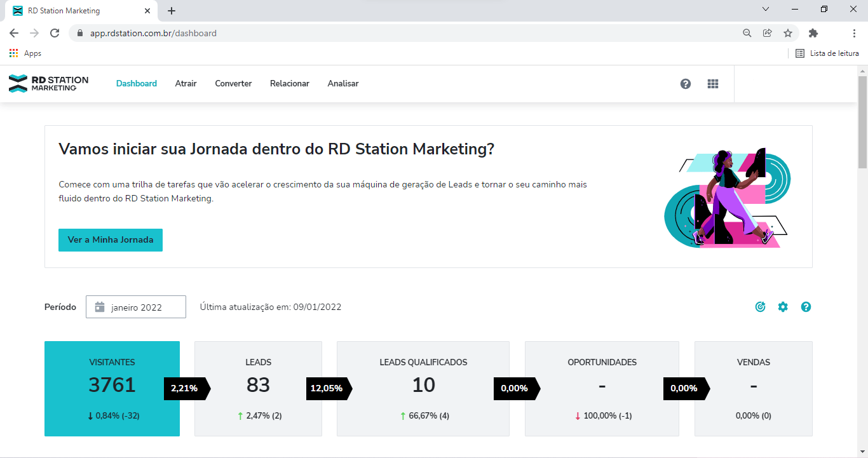Reload the page with the refresh button
868x458 pixels.
(x=54, y=32)
